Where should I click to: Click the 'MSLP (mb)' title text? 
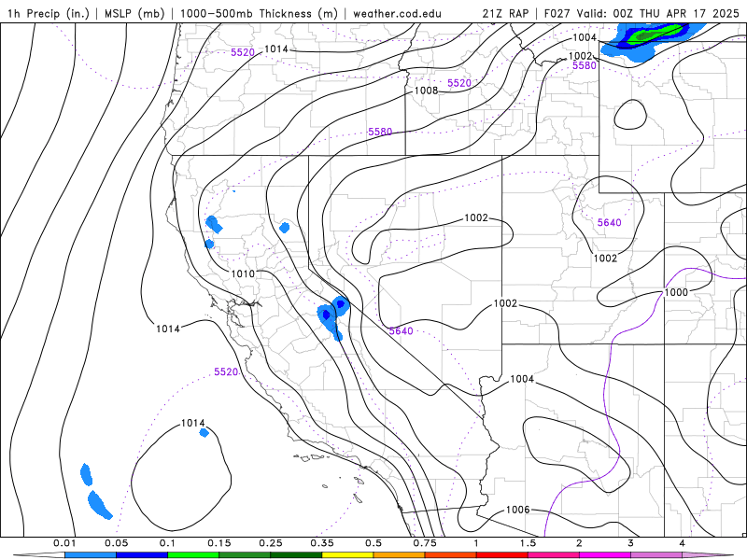pyautogui.click(x=134, y=13)
